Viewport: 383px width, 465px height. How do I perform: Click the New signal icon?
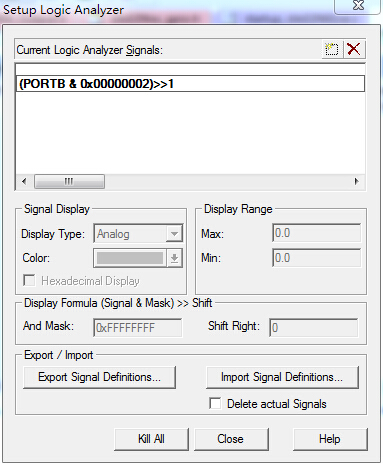(x=332, y=50)
